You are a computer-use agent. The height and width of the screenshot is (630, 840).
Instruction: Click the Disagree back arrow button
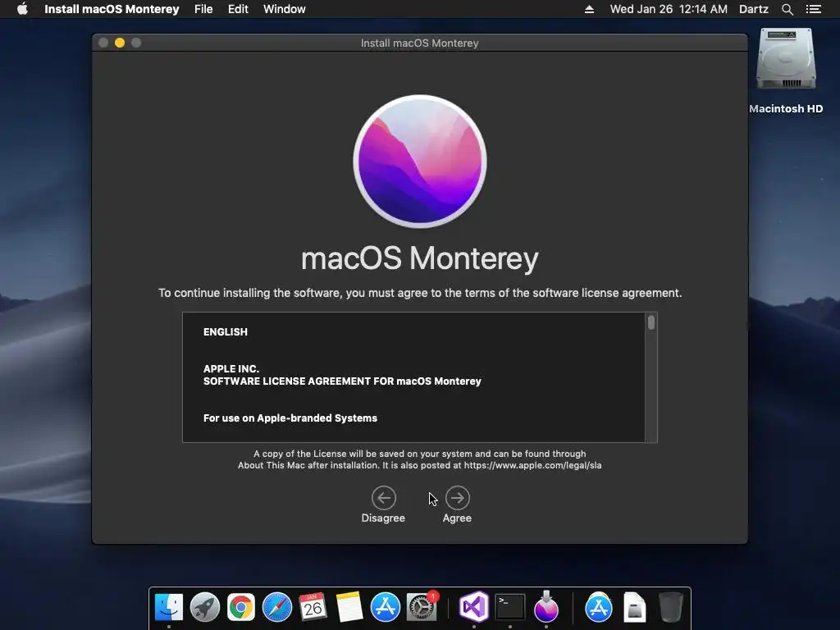[x=384, y=498]
